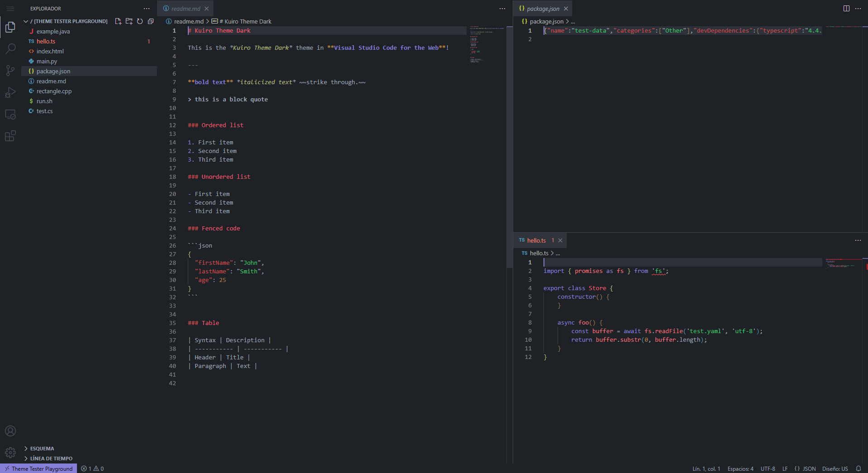Open the Run and Debug view
868x473 pixels.
(10, 92)
